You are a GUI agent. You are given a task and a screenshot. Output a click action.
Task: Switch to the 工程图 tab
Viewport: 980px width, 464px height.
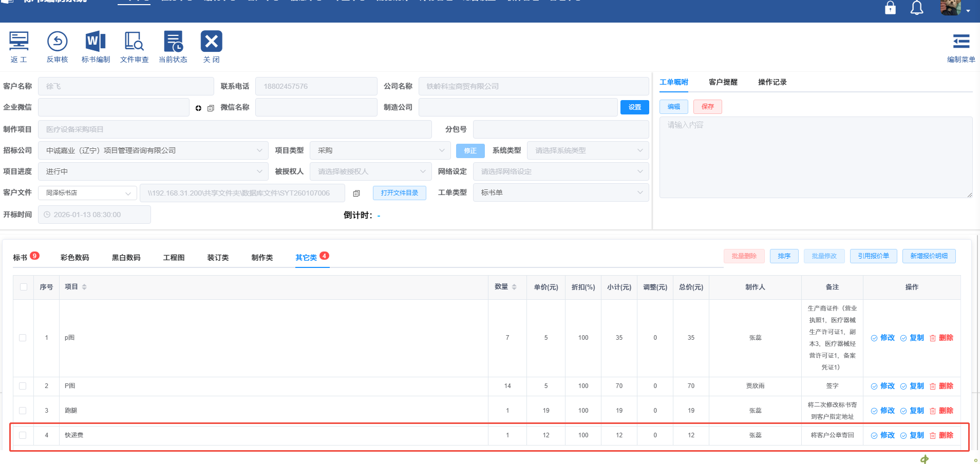tap(174, 257)
